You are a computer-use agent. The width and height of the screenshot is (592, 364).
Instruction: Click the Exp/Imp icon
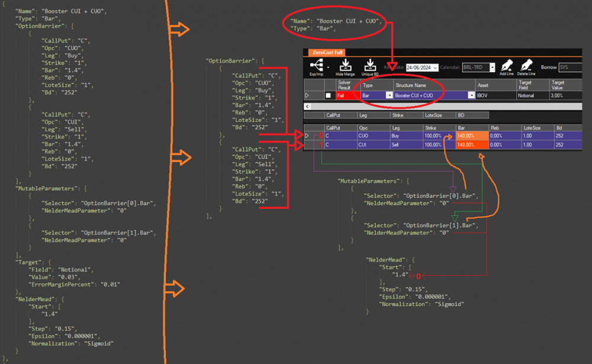point(315,64)
